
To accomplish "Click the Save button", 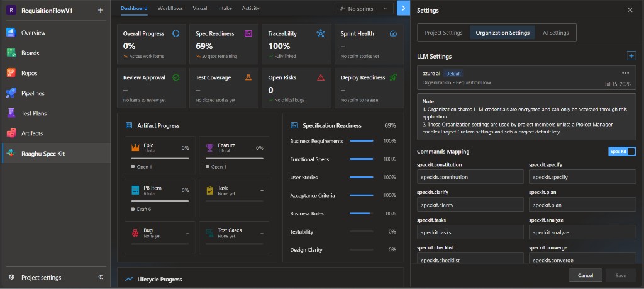I will (x=620, y=275).
